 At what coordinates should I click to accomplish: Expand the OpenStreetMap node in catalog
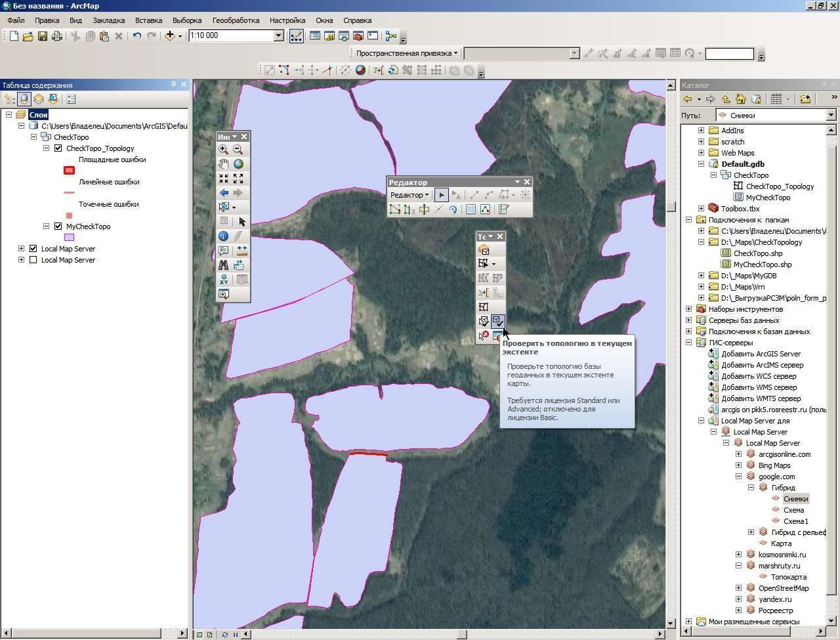click(738, 588)
